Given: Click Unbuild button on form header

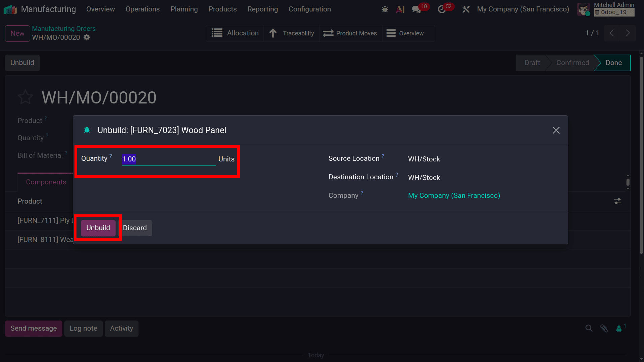Looking at the screenshot, I should (22, 63).
